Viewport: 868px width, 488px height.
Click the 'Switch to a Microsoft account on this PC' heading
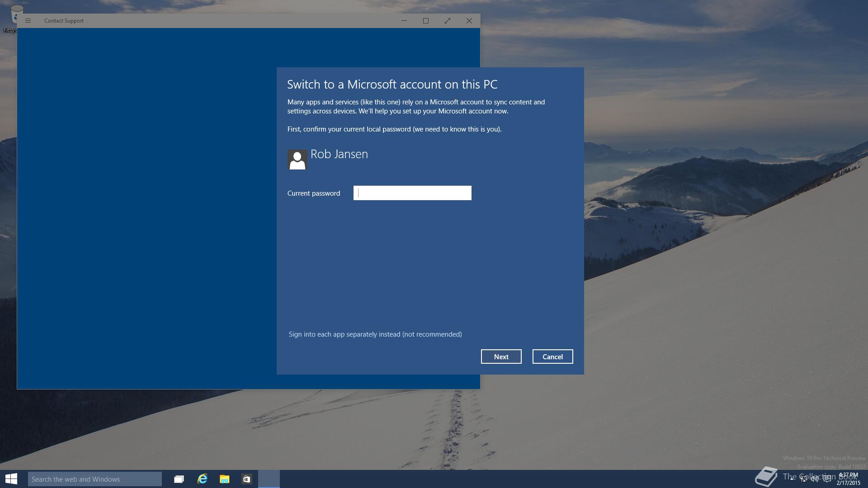[392, 84]
